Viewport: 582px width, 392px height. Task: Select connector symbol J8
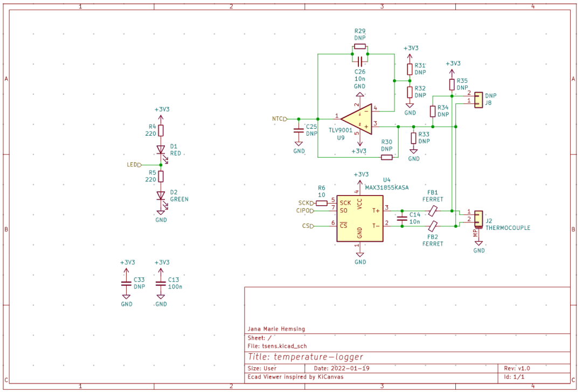pos(479,100)
